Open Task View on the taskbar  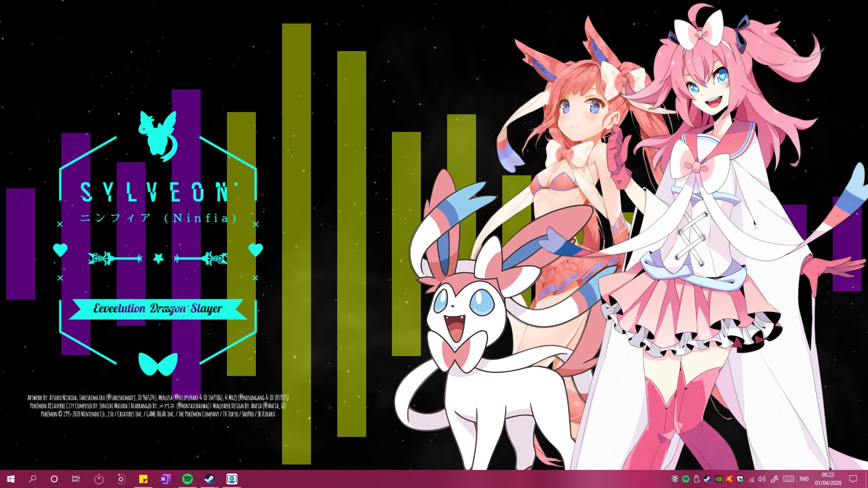[x=76, y=479]
